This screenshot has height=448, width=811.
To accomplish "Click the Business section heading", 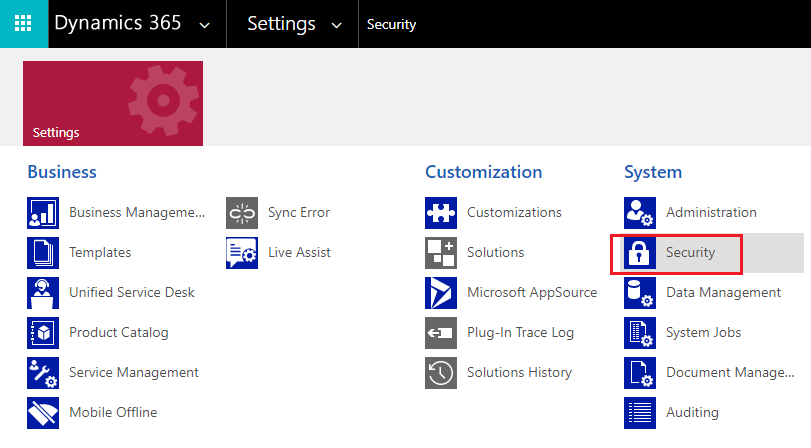I will (62, 172).
